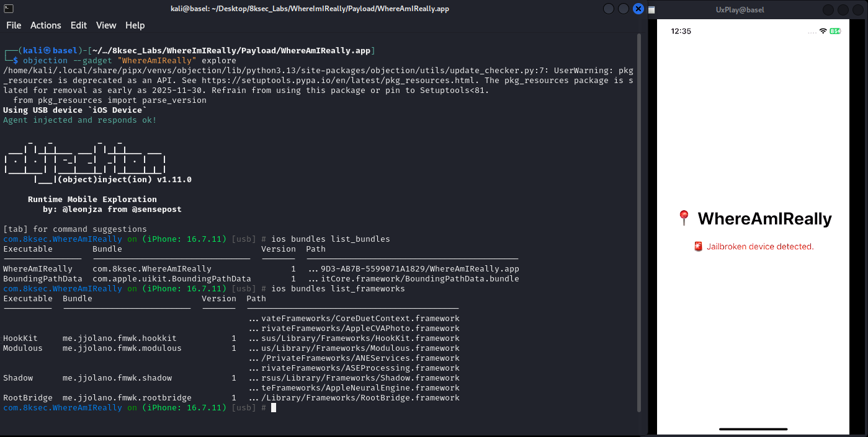Click the '[tab] for command suggestions' hint
This screenshot has width=868, height=437.
(75, 229)
